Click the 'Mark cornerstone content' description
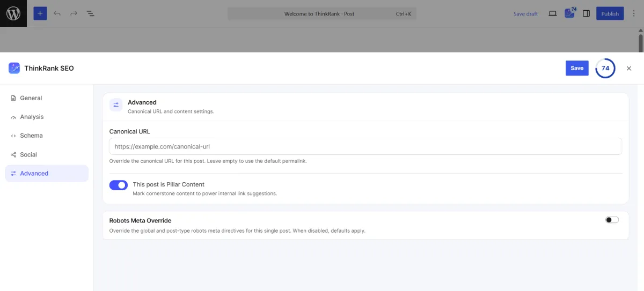Screen dimensions: 644x291 point(205,193)
